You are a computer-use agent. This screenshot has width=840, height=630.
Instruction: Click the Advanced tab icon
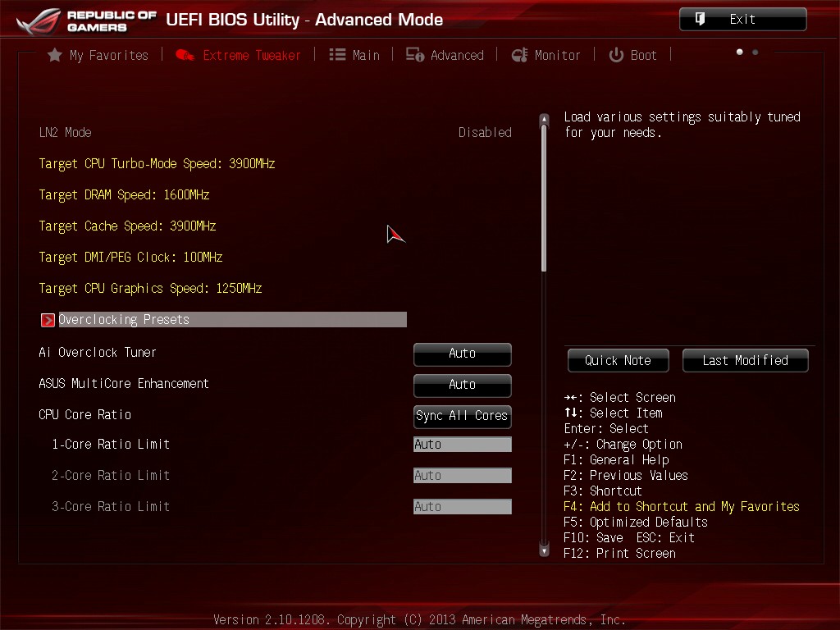tap(414, 55)
